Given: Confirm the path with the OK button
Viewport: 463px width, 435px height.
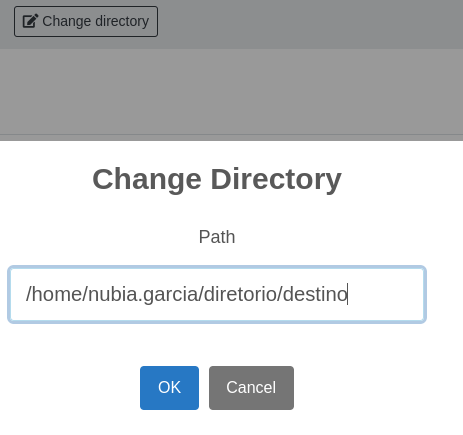Looking at the screenshot, I should (x=169, y=388).
